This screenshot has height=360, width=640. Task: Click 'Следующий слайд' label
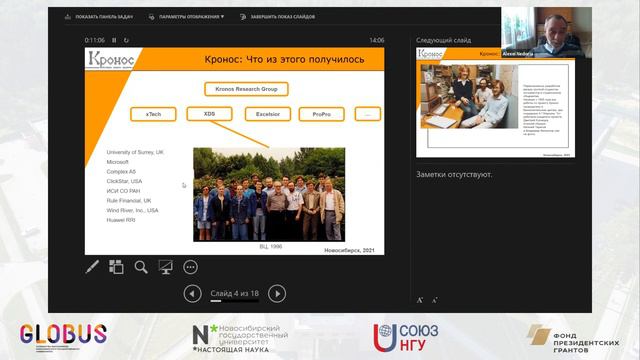coord(443,40)
